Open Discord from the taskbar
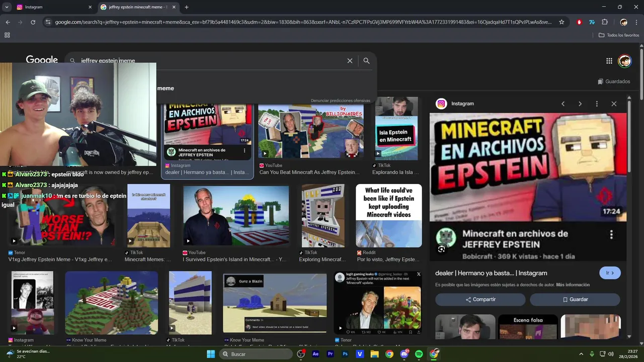Image resolution: width=644 pixels, height=362 pixels. [x=404, y=354]
